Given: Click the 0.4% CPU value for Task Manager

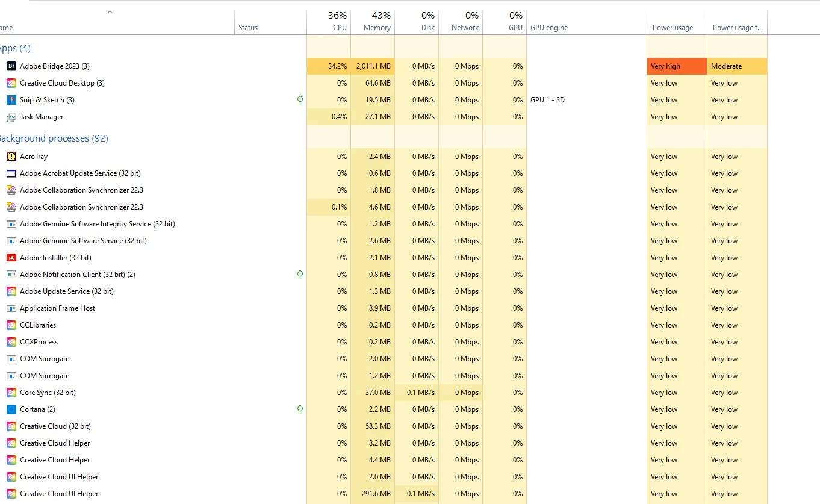Looking at the screenshot, I should tap(329, 117).
